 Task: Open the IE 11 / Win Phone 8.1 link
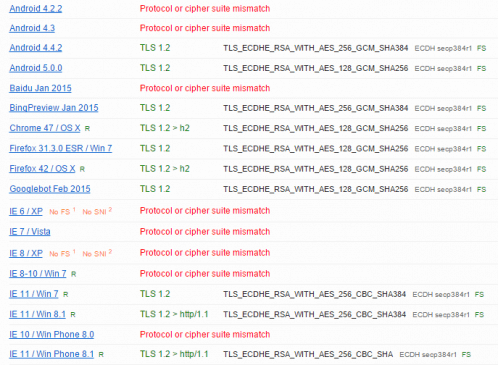pos(52,354)
